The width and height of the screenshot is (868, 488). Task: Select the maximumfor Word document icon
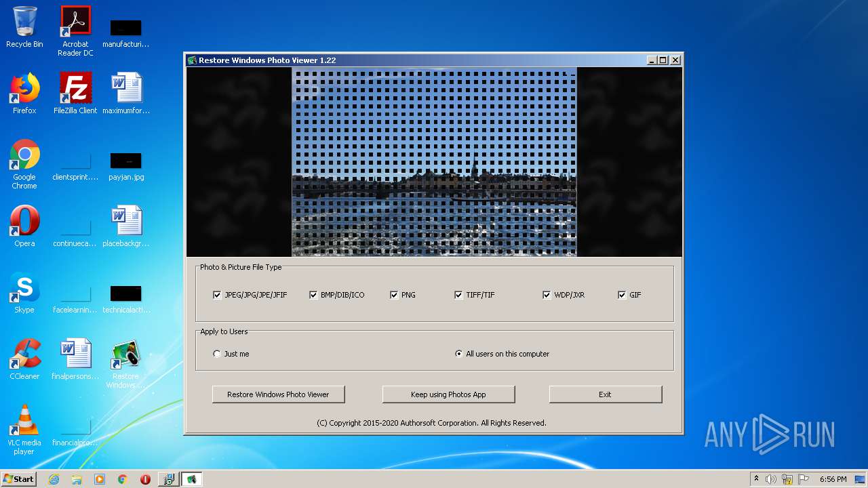(x=126, y=94)
